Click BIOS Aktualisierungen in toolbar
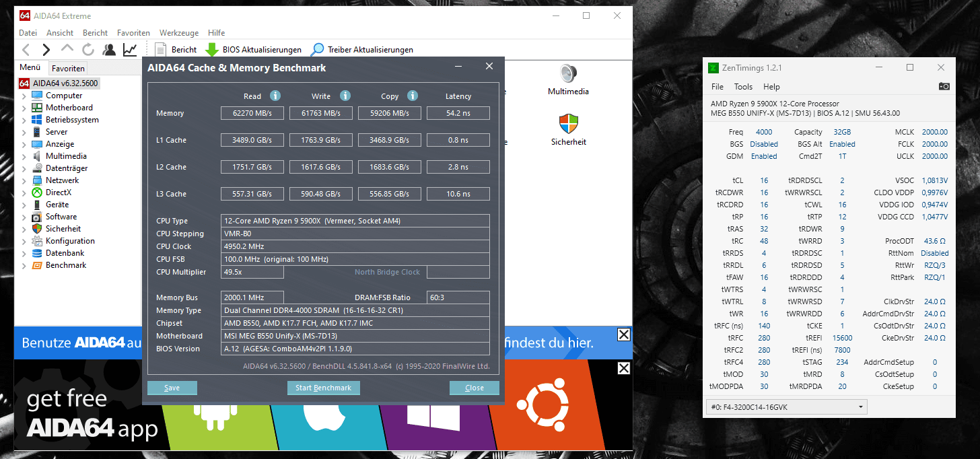980x459 pixels. [x=254, y=49]
